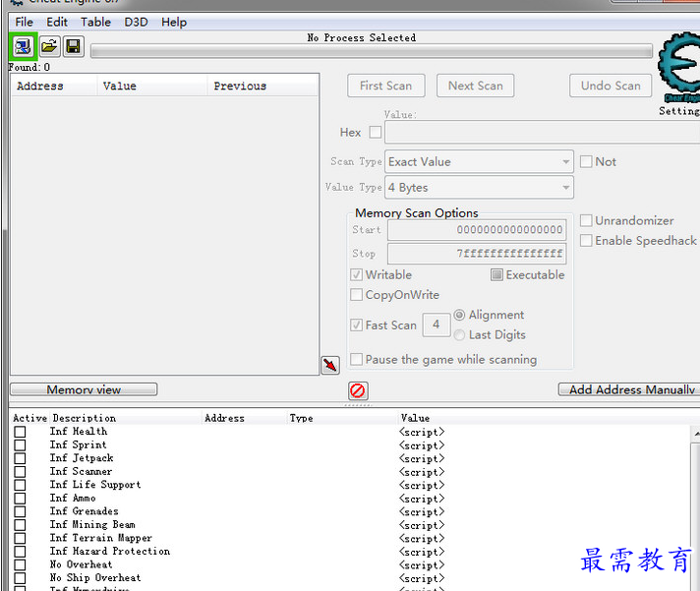The image size is (700, 591).
Task: Open the Scan Type dropdown
Action: (x=479, y=161)
